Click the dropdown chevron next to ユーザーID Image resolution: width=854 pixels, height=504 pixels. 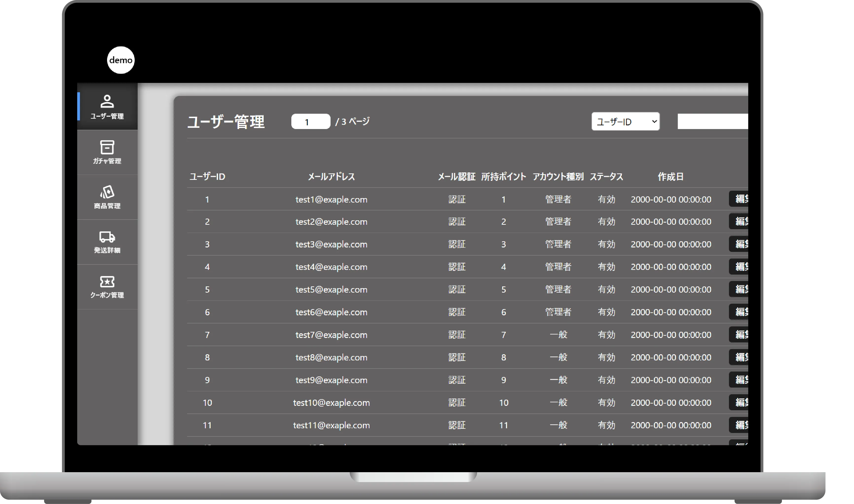coord(654,122)
